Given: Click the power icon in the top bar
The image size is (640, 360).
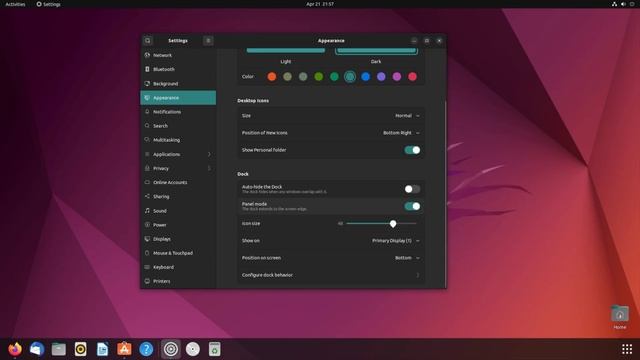Looking at the screenshot, I should point(632,4).
